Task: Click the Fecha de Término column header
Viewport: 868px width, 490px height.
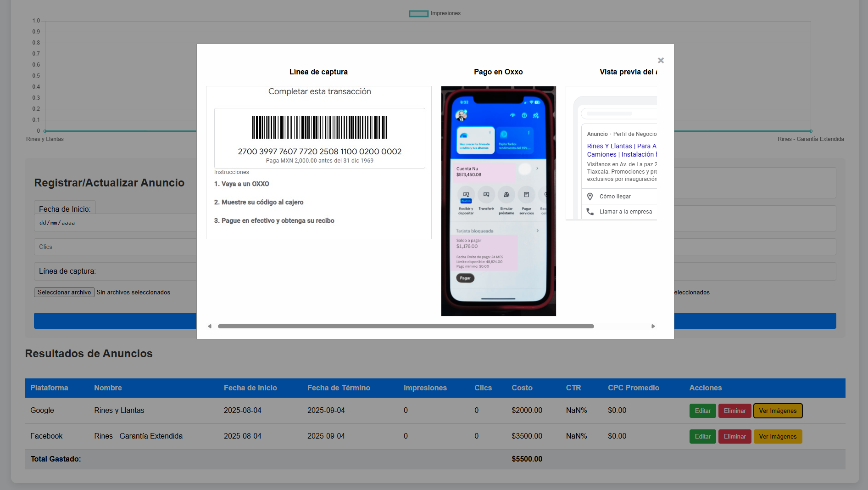Action: pyautogui.click(x=339, y=388)
